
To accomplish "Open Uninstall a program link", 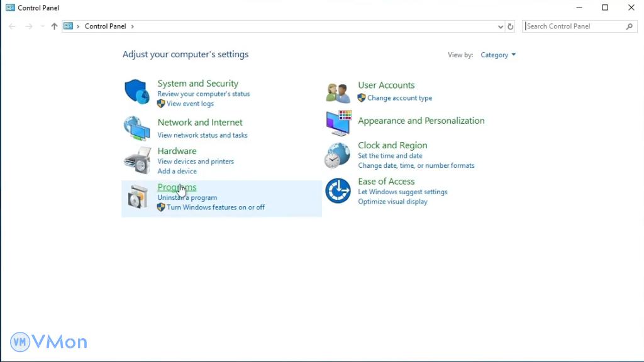I will tap(187, 197).
